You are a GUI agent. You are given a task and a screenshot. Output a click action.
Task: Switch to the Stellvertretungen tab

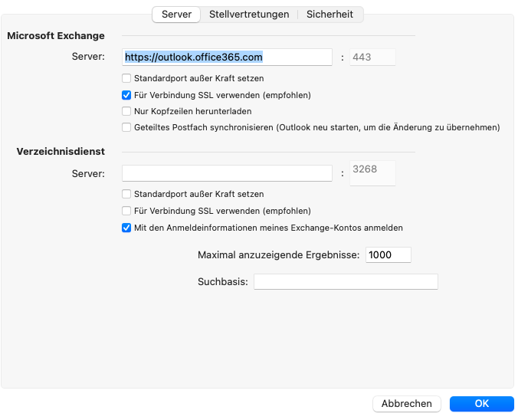click(x=249, y=15)
